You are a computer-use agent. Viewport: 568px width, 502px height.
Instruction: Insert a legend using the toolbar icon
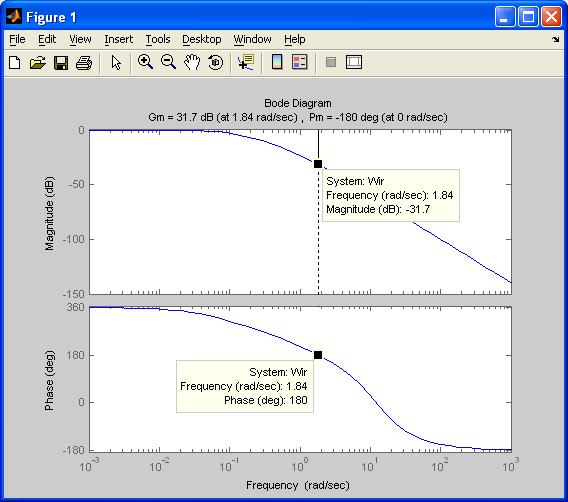[x=300, y=62]
